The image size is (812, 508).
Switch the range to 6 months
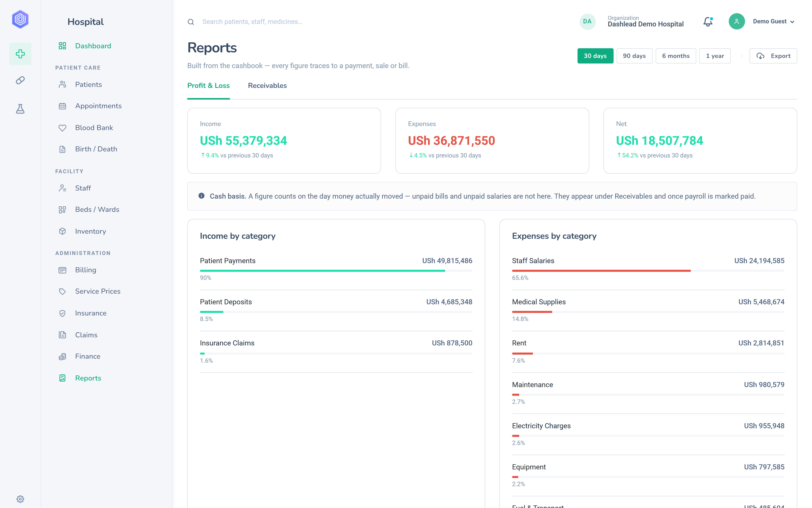tap(676, 56)
